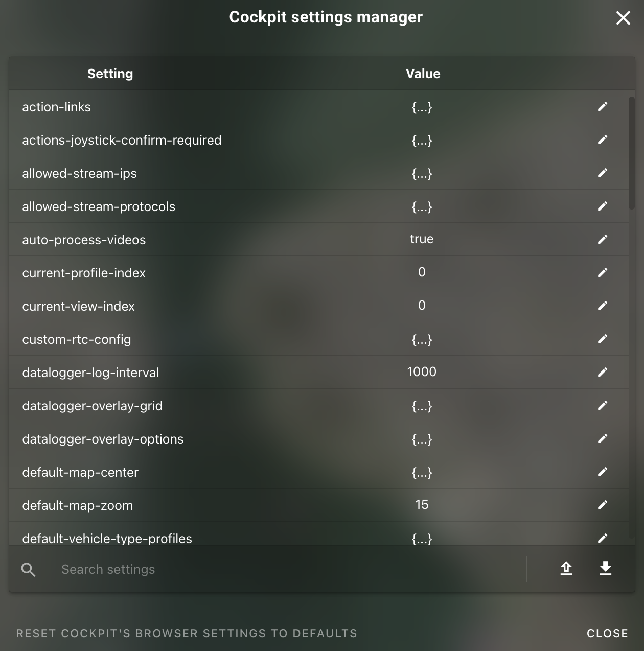
Task: Expand the default-map-center value object
Action: [x=422, y=472]
